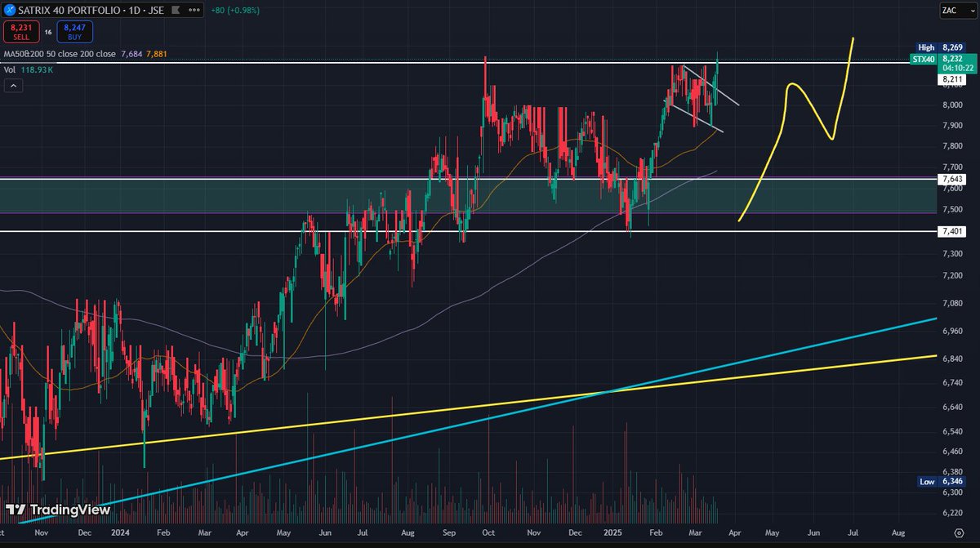
Task: Collapse the indicator legend with the chevron arrow
Action: pyautogui.click(x=12, y=85)
